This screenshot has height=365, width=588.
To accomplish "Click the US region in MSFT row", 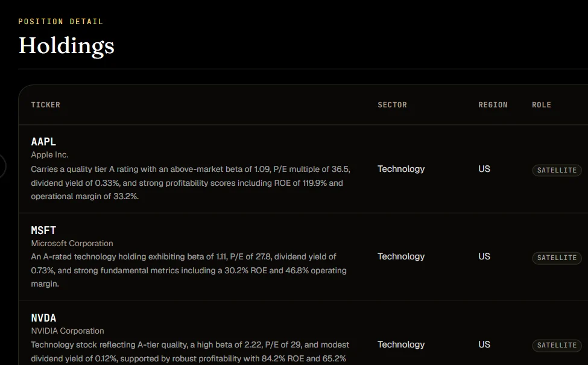I will click(484, 256).
